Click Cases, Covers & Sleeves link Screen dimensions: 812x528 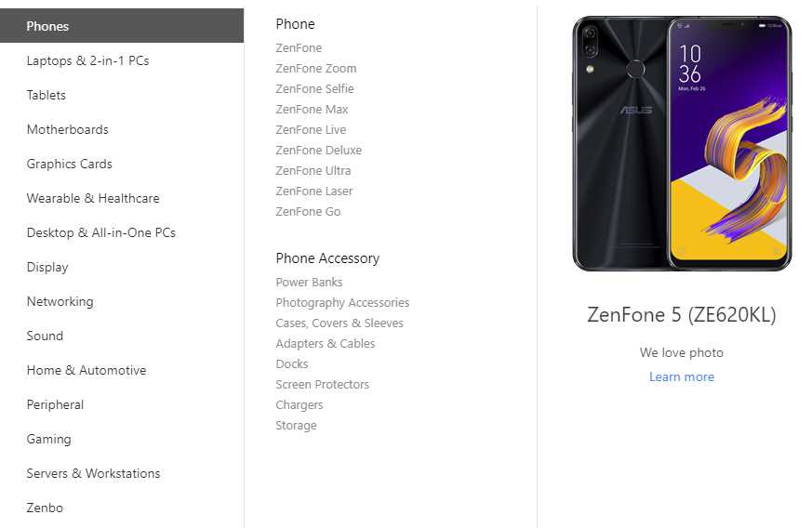(x=339, y=323)
